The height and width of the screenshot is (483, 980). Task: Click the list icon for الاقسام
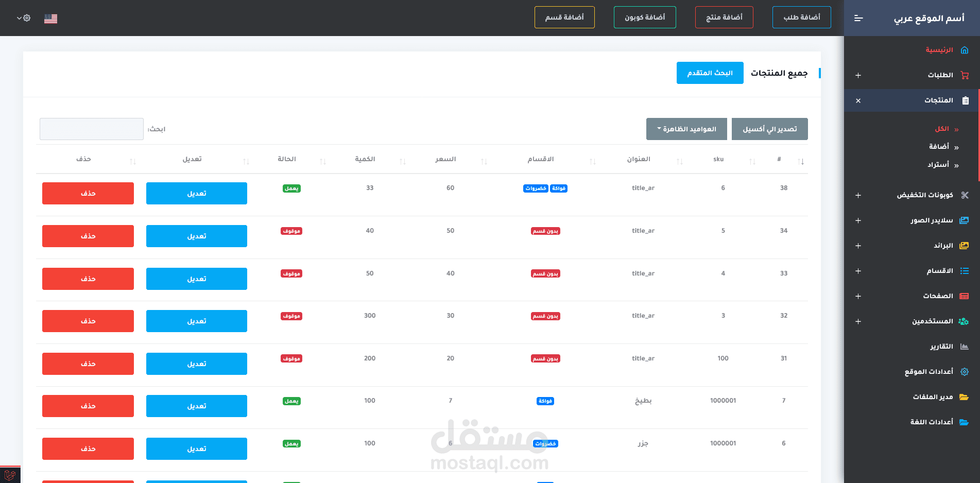point(965,271)
